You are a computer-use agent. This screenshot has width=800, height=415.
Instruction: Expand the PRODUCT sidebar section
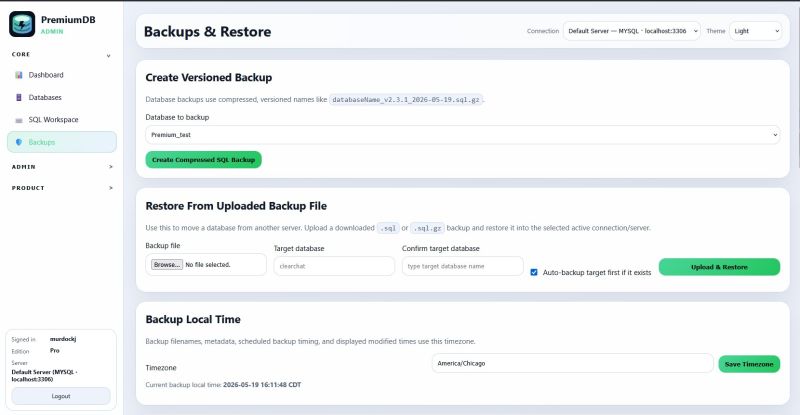point(111,188)
